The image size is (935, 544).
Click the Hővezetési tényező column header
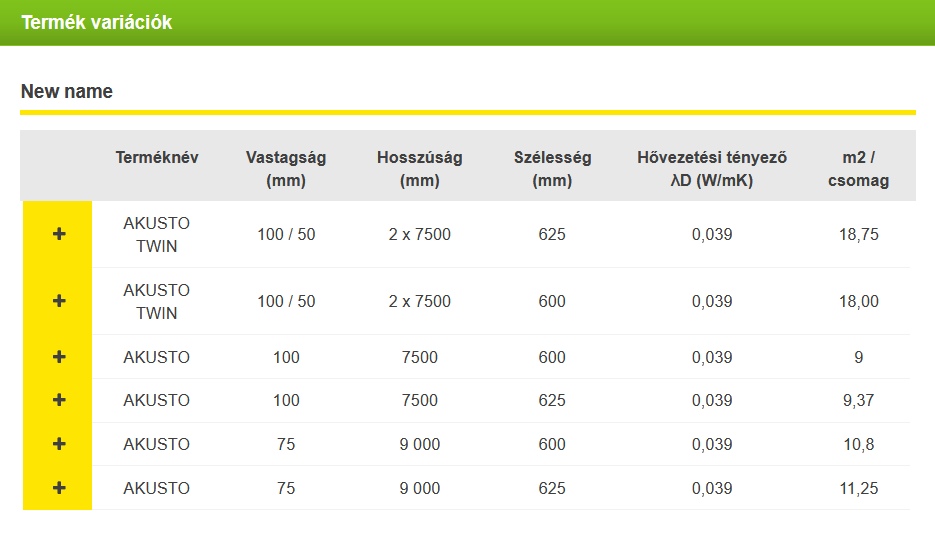[x=712, y=169]
